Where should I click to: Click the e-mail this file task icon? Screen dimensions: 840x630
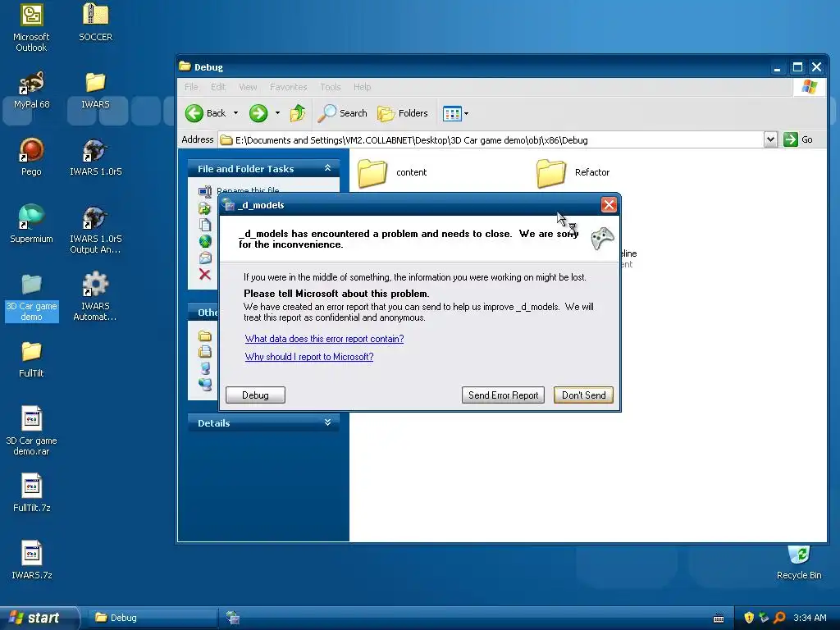tap(205, 258)
